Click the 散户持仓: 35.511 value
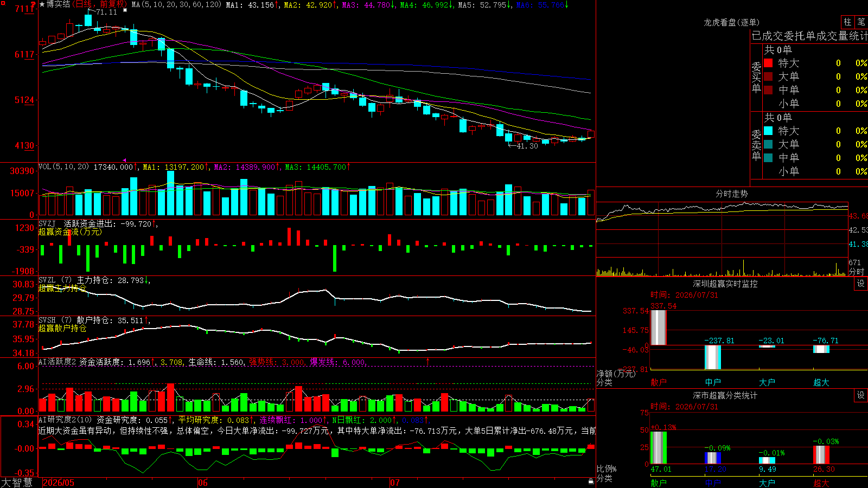The image size is (868, 488). click(110, 320)
